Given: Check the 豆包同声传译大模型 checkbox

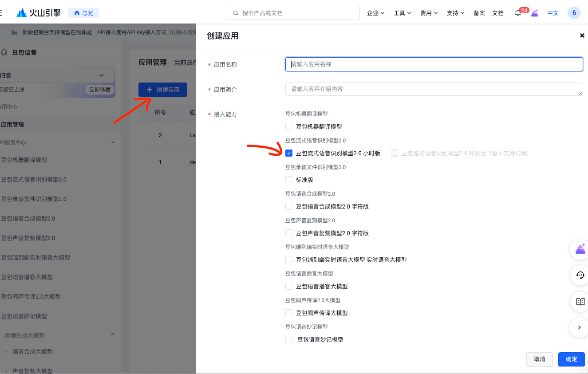Looking at the screenshot, I should [289, 313].
